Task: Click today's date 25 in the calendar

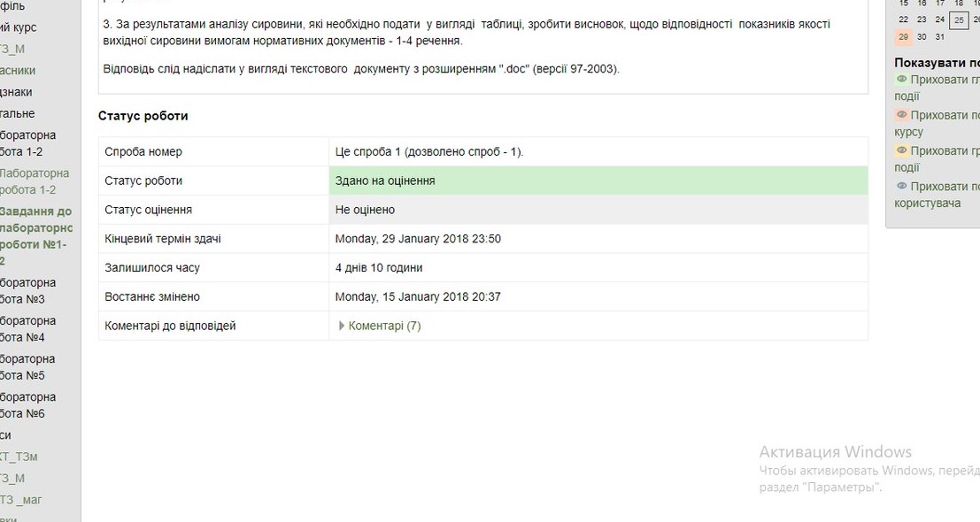Action: pyautogui.click(x=959, y=20)
